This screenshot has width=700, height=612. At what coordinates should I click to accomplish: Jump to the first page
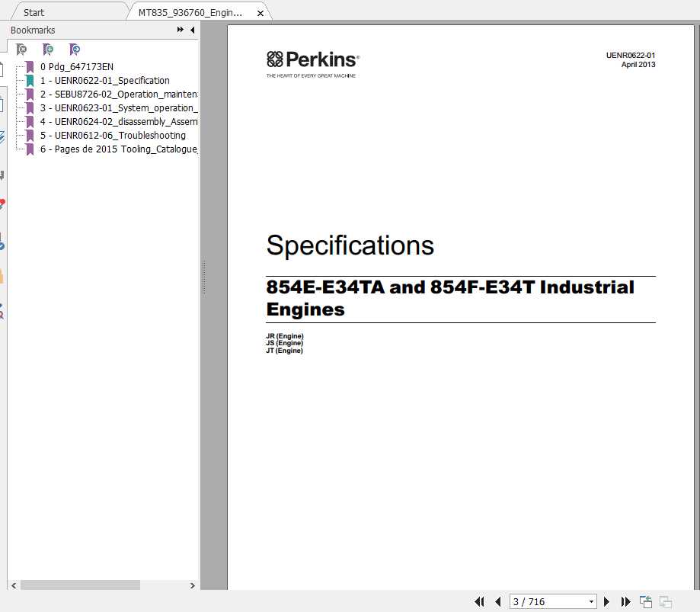tap(480, 601)
